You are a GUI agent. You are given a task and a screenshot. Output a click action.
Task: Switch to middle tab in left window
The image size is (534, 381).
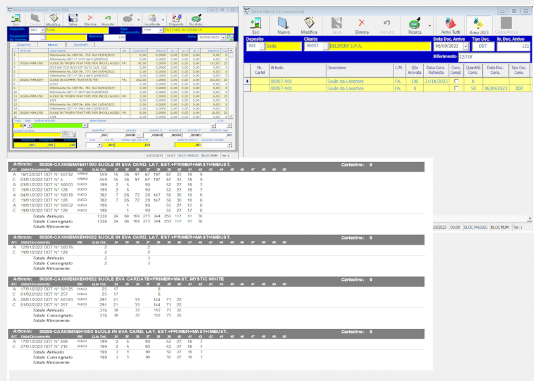pos(52,45)
